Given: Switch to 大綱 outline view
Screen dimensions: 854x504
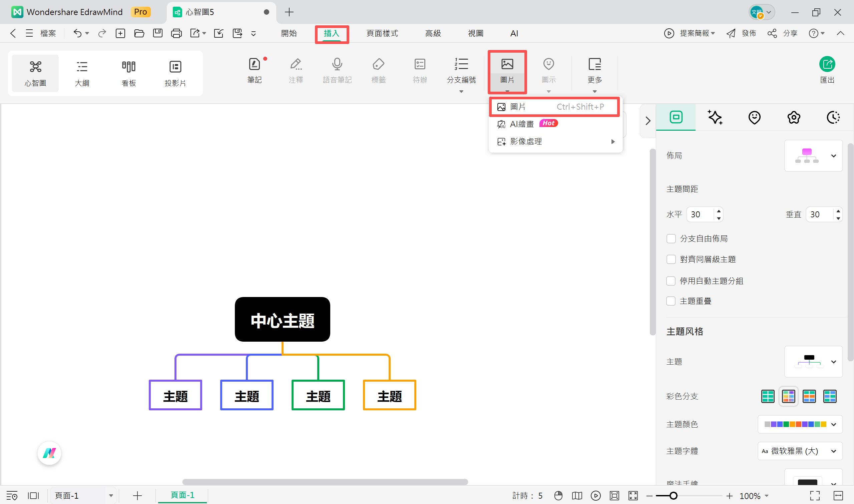Looking at the screenshot, I should (x=82, y=73).
